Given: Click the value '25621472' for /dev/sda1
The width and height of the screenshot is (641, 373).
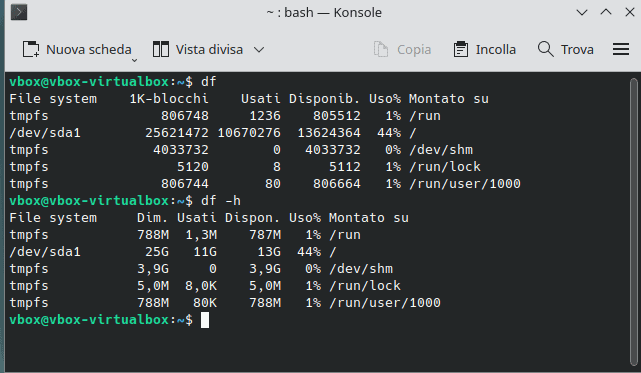Looking at the screenshot, I should coord(177,133).
